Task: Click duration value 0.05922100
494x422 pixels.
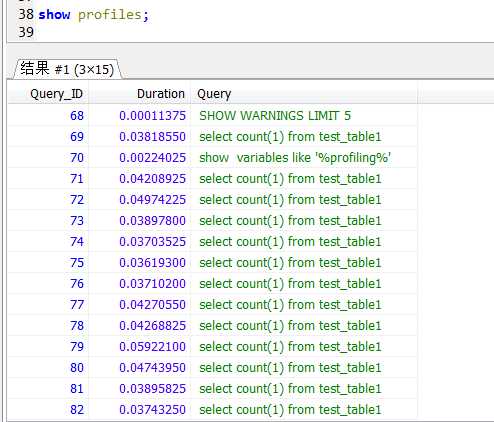Action: [152, 347]
